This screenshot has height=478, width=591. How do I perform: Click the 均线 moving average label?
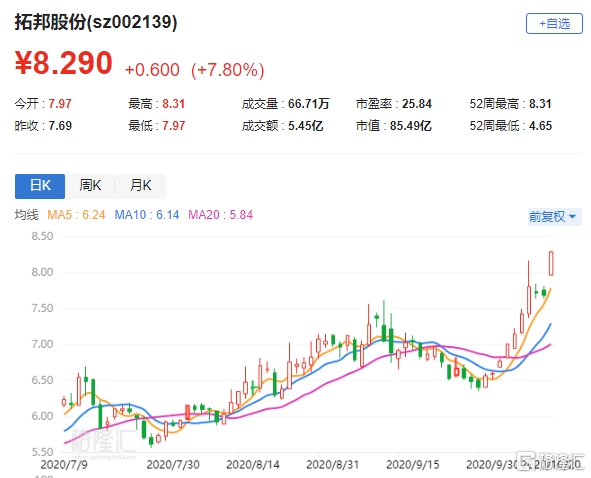pyautogui.click(x=26, y=215)
